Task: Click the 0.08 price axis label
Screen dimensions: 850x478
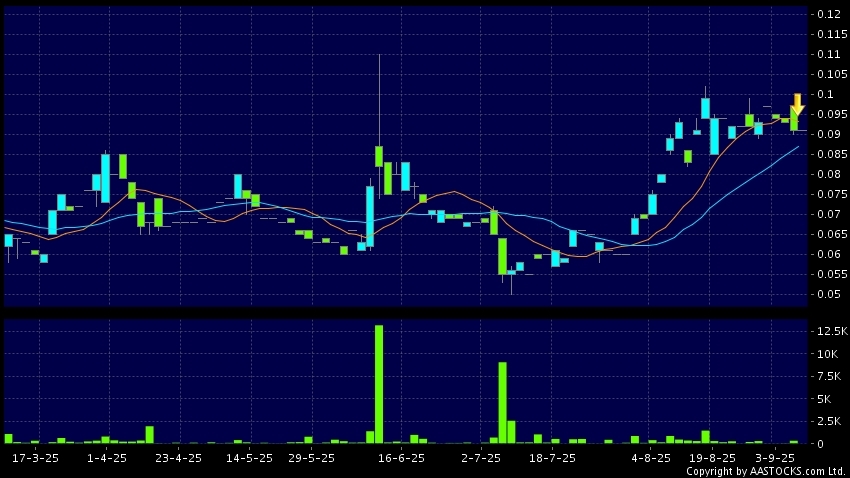Action: (x=829, y=174)
